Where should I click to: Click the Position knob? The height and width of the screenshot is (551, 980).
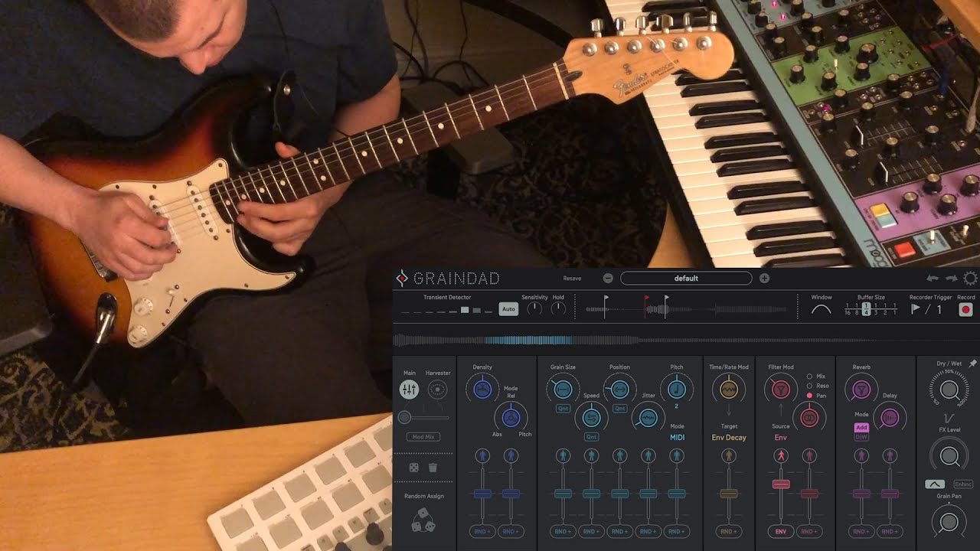tap(619, 390)
